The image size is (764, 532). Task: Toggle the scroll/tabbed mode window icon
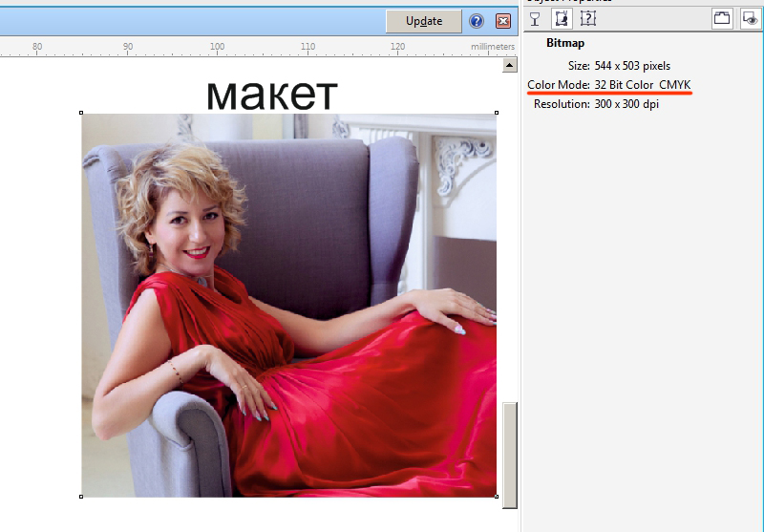(722, 18)
